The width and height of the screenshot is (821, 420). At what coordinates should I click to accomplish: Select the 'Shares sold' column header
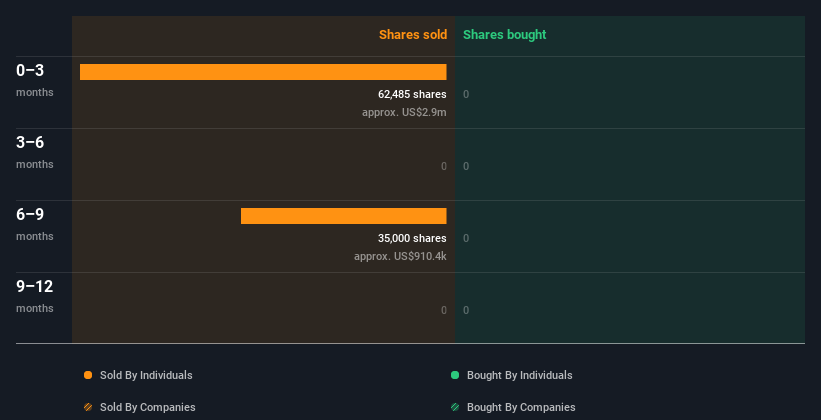(x=413, y=35)
